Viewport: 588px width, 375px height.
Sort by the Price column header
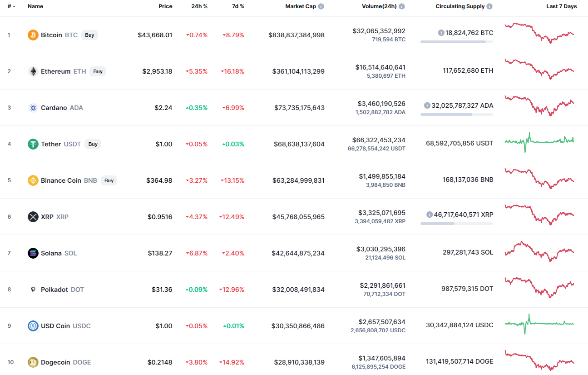click(165, 6)
